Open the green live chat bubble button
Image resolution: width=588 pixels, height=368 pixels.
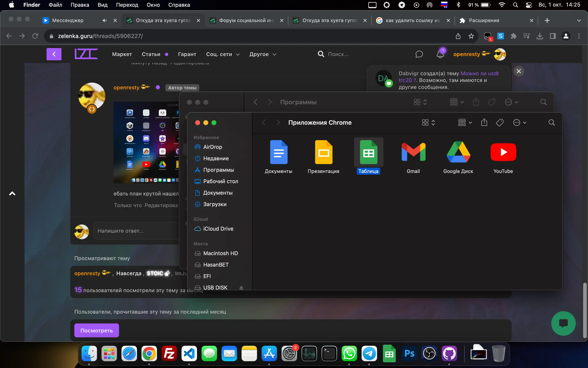point(563,323)
